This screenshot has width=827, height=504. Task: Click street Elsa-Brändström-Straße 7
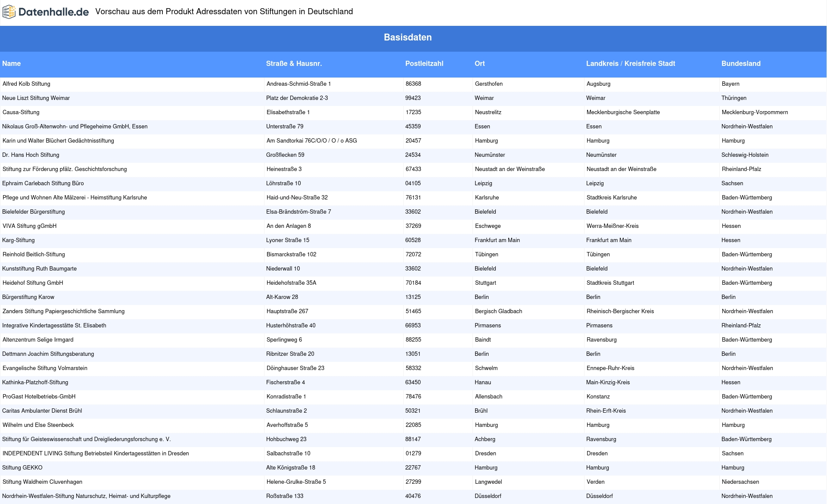pyautogui.click(x=298, y=212)
